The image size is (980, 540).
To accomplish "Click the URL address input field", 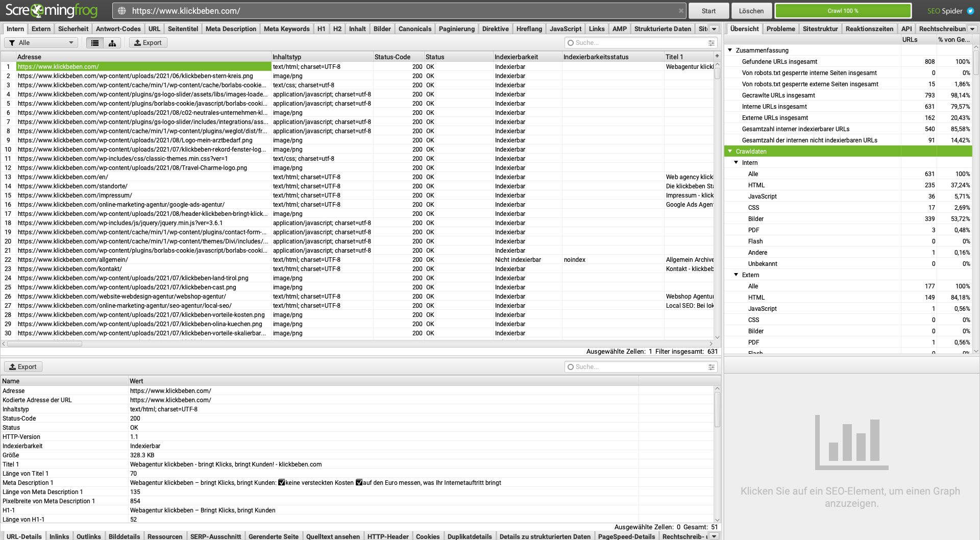I will 400,11.
